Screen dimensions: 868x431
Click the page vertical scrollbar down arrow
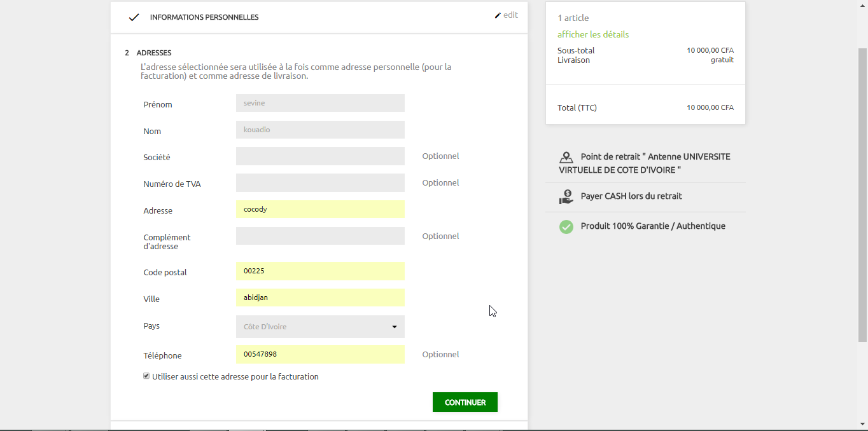pyautogui.click(x=862, y=424)
